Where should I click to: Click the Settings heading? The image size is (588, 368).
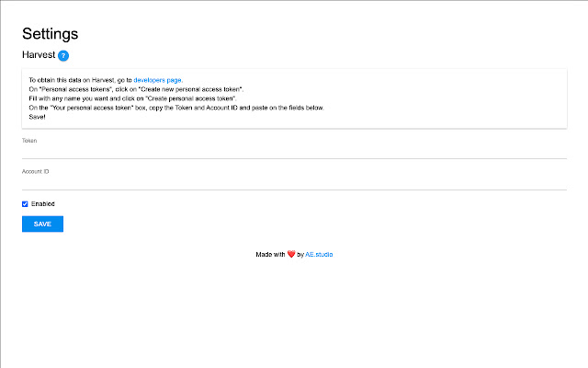pyautogui.click(x=50, y=34)
